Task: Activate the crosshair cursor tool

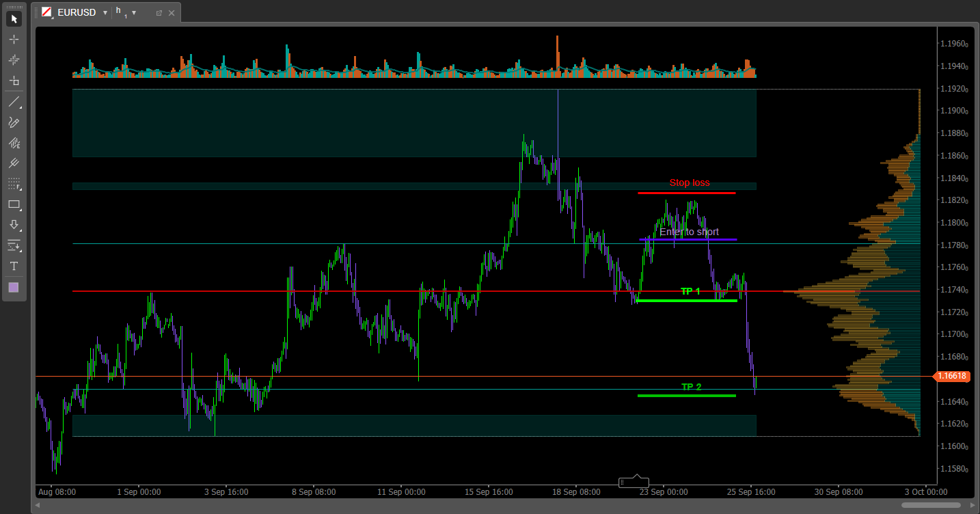Action: [14, 39]
